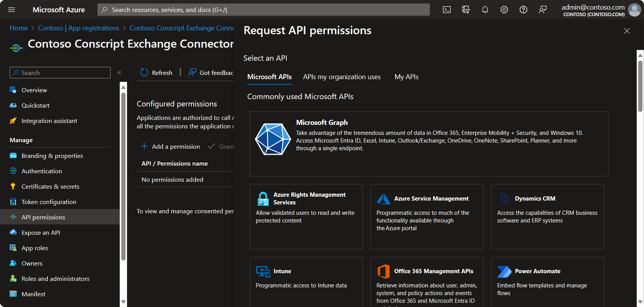Click the global search resources field
Screen dimensions: 644x307
coord(264,10)
